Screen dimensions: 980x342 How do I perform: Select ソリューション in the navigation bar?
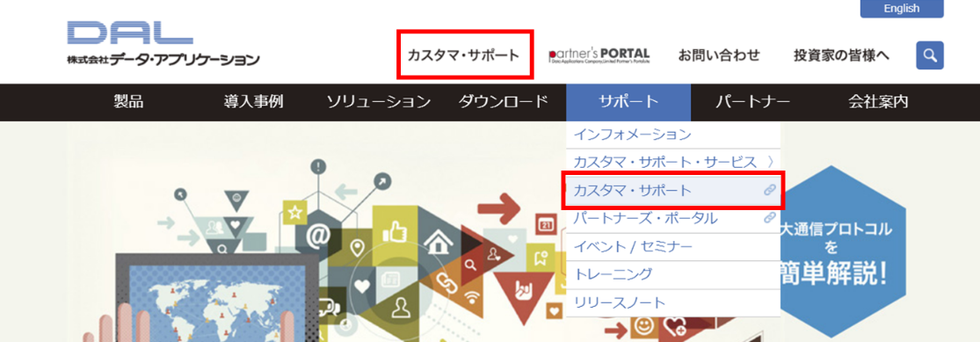[x=379, y=102]
